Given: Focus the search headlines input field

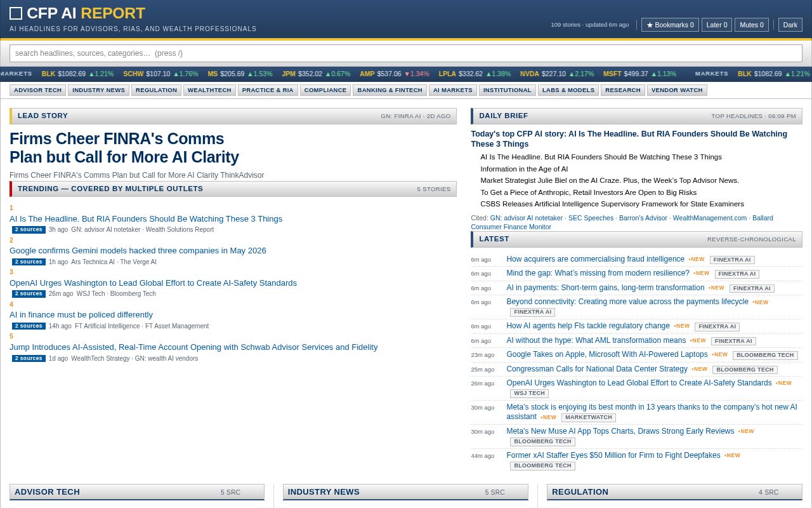Looking at the screenshot, I should click(x=406, y=53).
